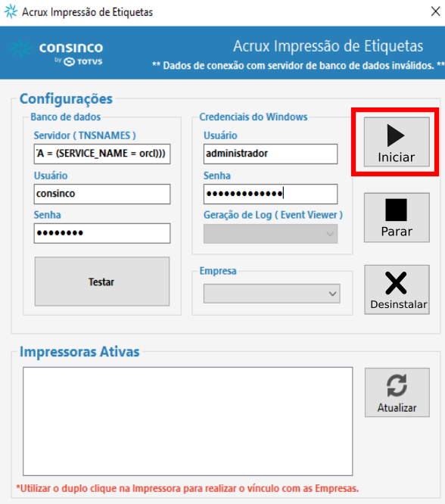
Task: Test database connection with Testar
Action: tap(102, 282)
